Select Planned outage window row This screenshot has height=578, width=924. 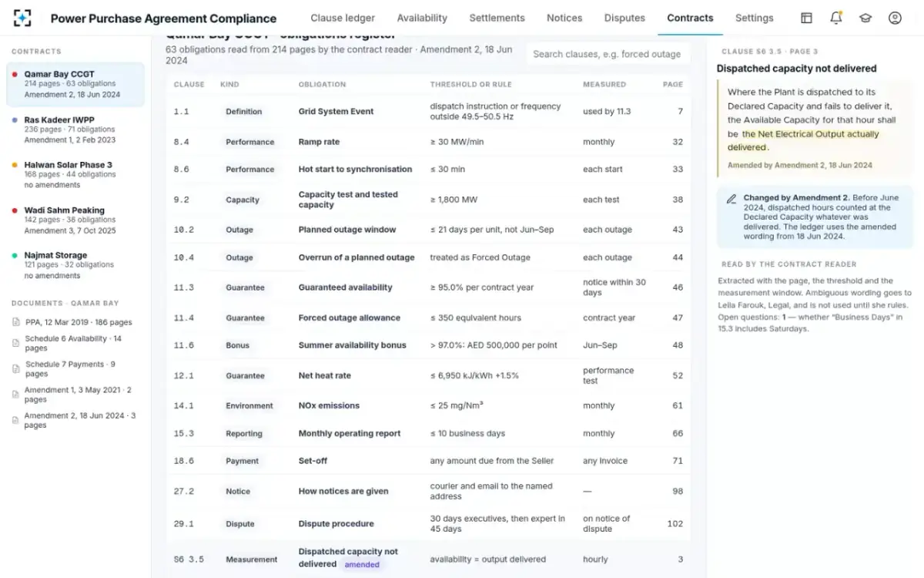coord(428,230)
